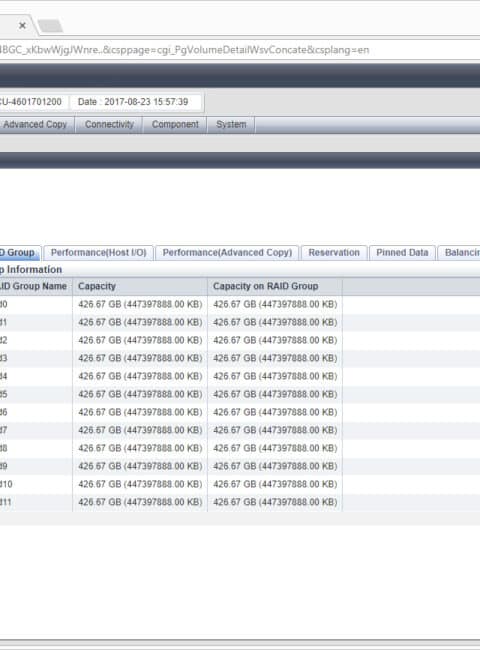Select the Capacity cell in row d9
This screenshot has width=480, height=650.
140,466
